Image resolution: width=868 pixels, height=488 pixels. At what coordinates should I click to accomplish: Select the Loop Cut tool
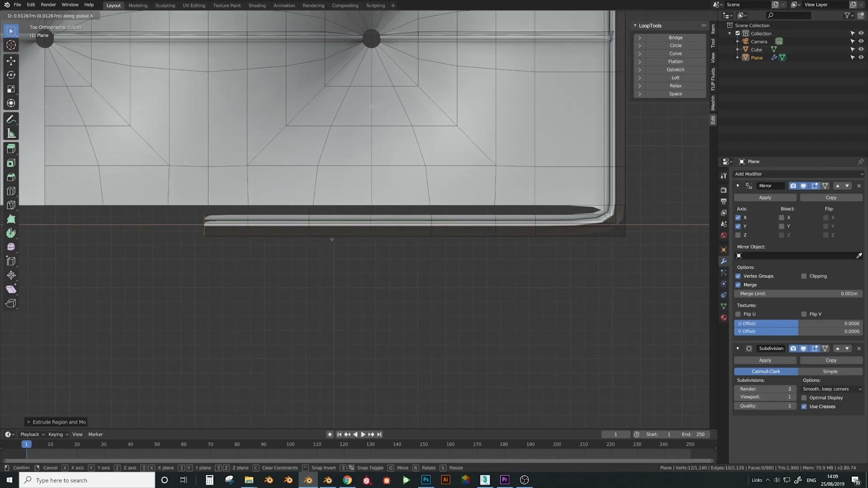coord(11,191)
